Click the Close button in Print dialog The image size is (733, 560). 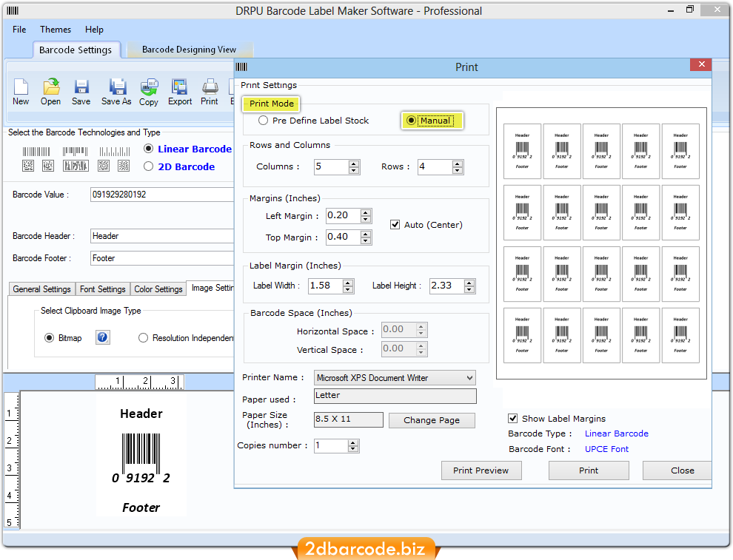pyautogui.click(x=677, y=470)
